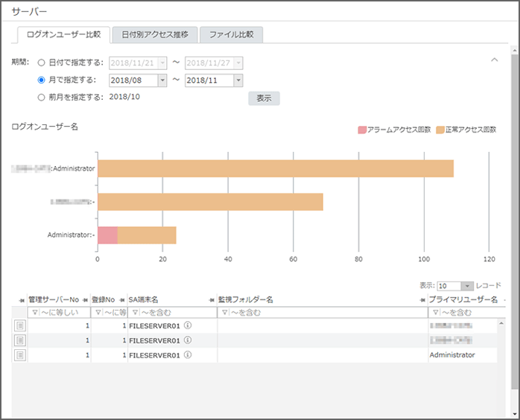Click info icon beside second FILESERVER01 entry
This screenshot has width=520, height=420.
click(x=188, y=340)
